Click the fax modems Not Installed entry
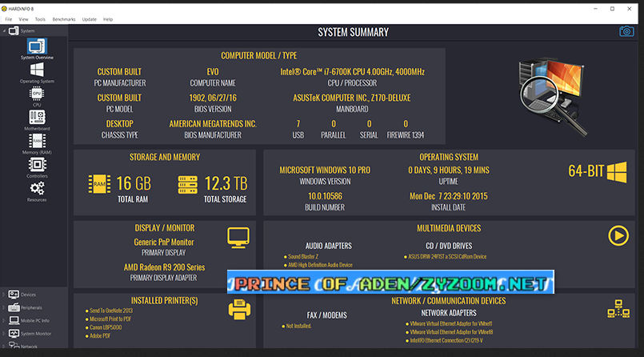The width and height of the screenshot is (644, 357). click(x=298, y=326)
